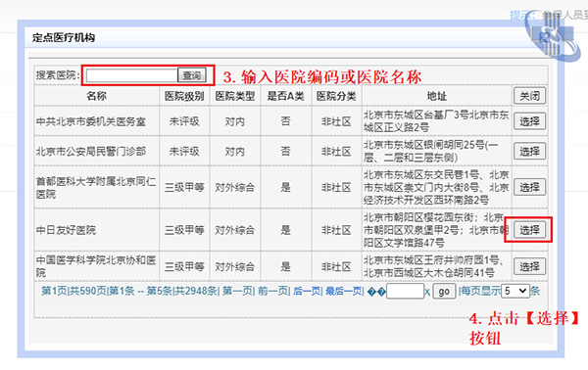Click hospital name 中国医学科学院北京协和医院
The width and height of the screenshot is (588, 370).
(96, 266)
